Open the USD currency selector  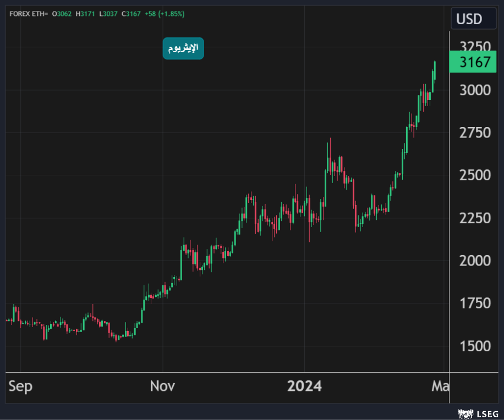(x=469, y=19)
